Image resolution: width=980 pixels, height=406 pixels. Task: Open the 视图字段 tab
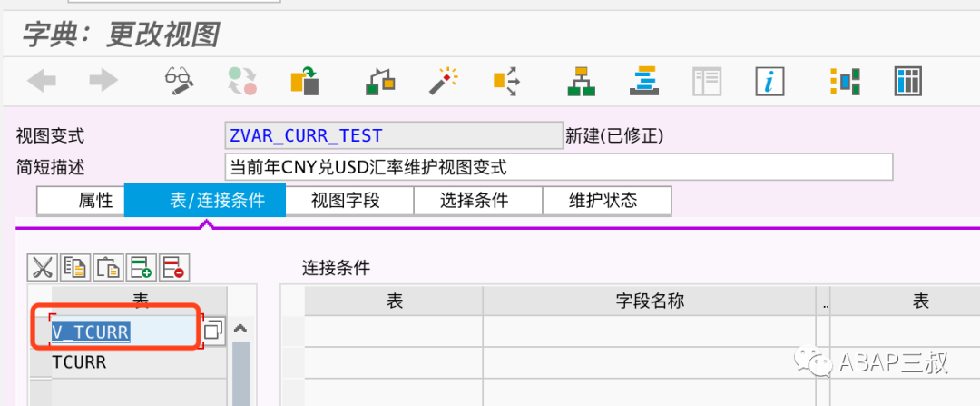(x=349, y=200)
